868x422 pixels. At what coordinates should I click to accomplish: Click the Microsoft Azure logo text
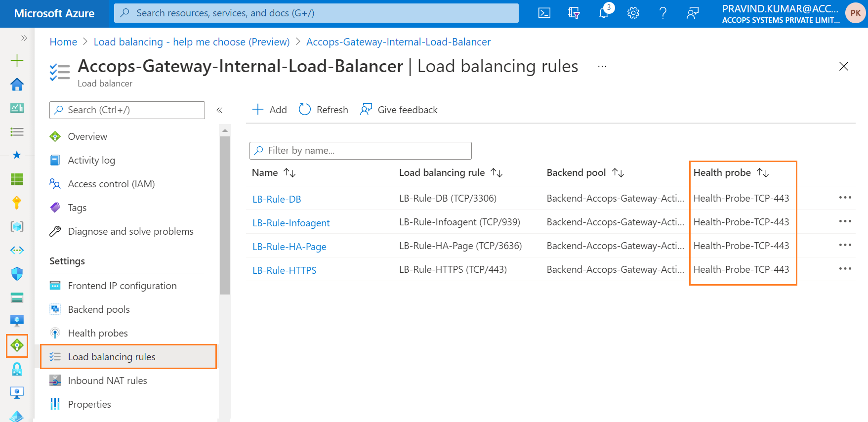[x=54, y=13]
